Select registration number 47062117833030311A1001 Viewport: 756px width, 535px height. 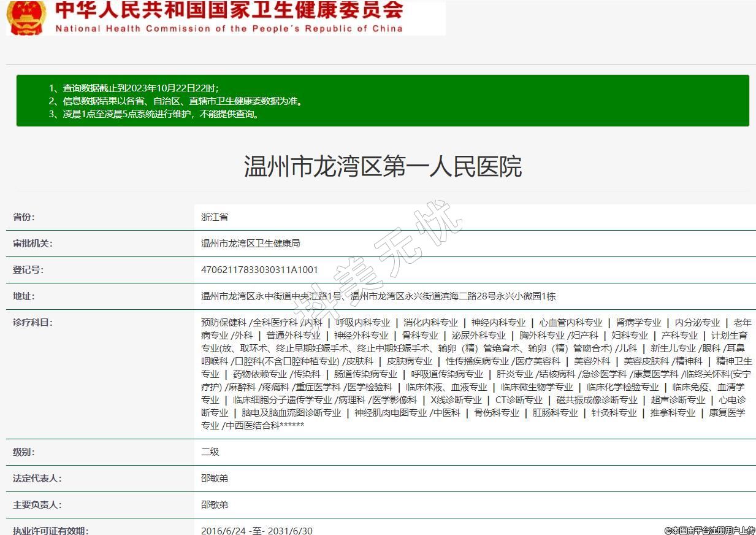pyautogui.click(x=259, y=269)
